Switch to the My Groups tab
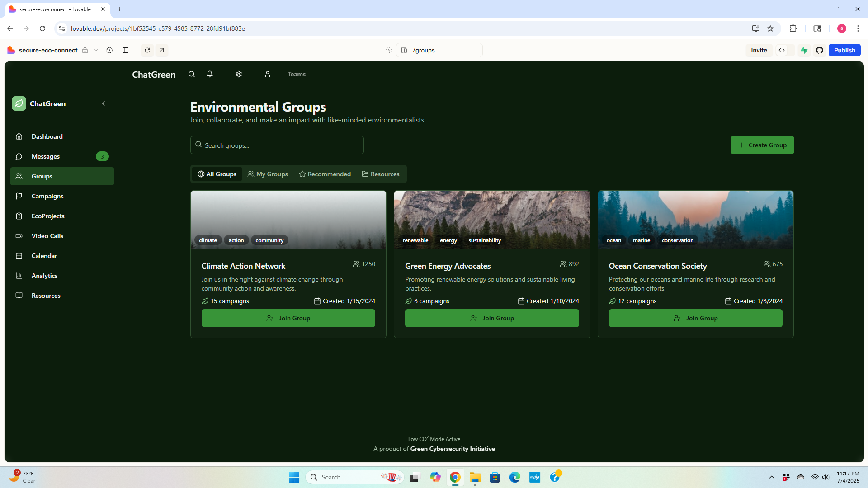Viewport: 868px width, 488px height. 268,174
